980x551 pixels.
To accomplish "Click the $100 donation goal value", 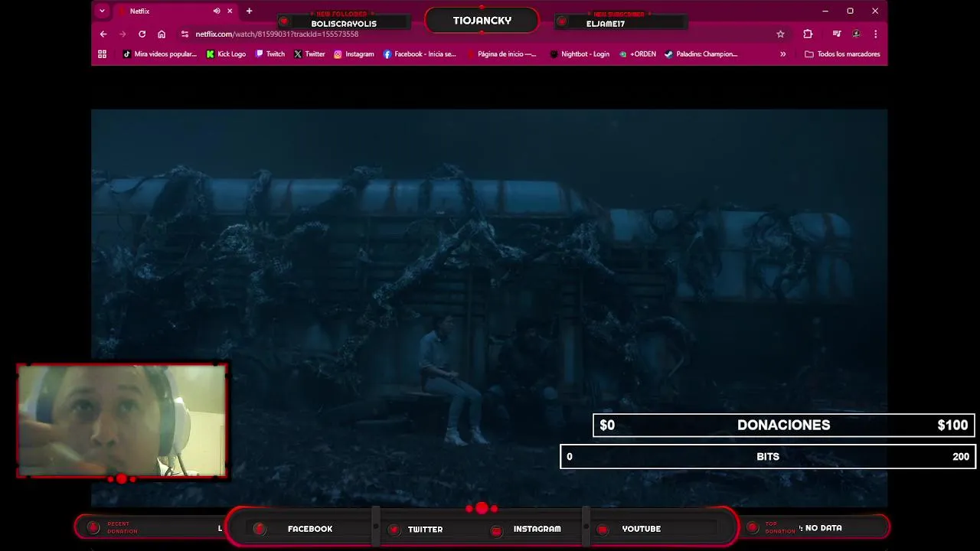I will pyautogui.click(x=952, y=425).
